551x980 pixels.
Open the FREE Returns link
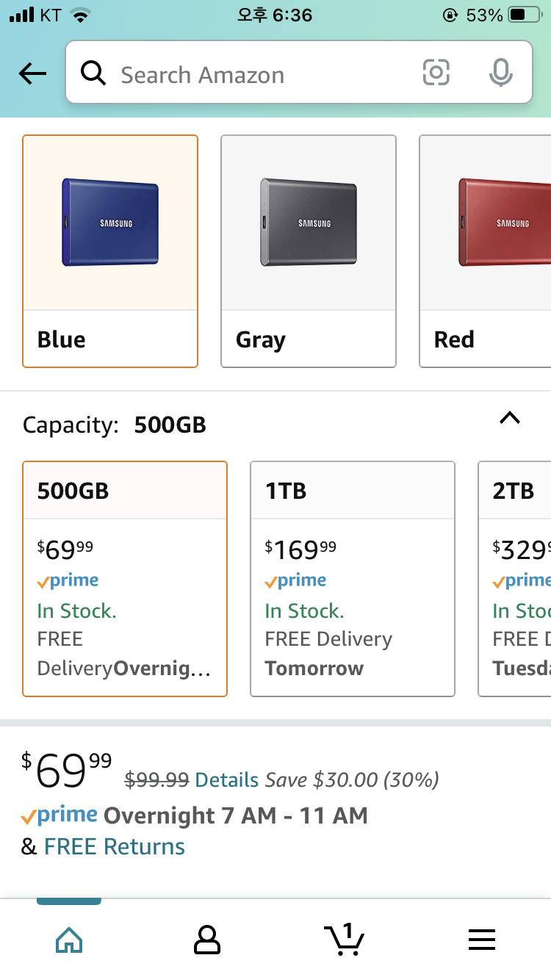coord(115,846)
